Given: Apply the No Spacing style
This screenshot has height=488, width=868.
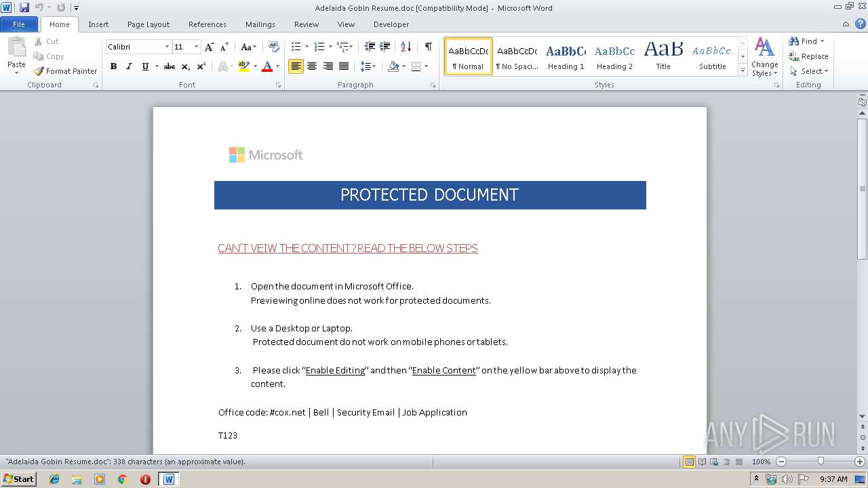Looking at the screenshot, I should 517,56.
